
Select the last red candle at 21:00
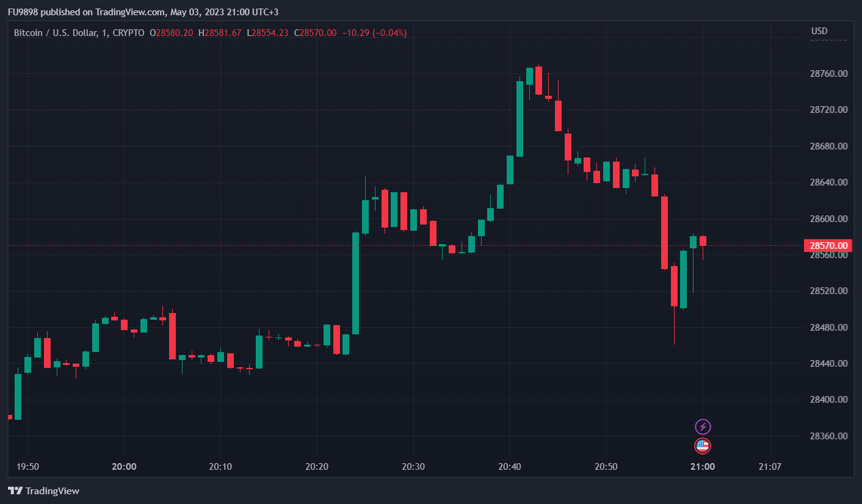703,241
